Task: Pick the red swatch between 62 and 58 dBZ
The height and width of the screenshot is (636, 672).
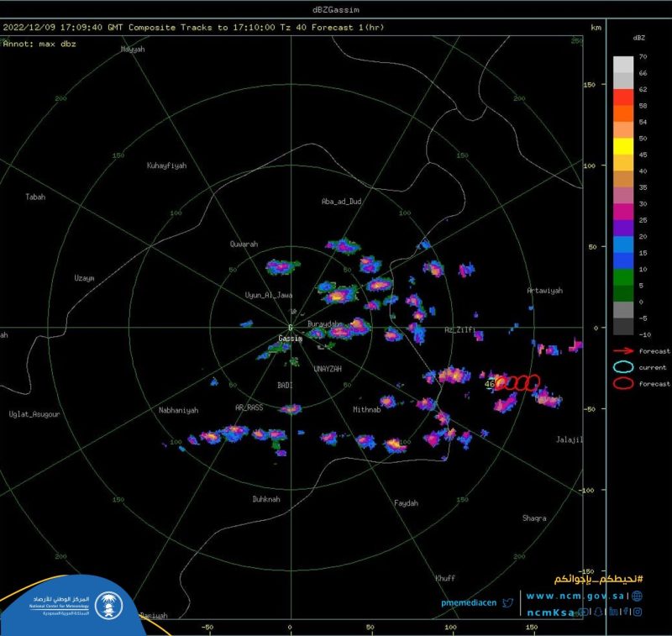Action: pos(623,97)
